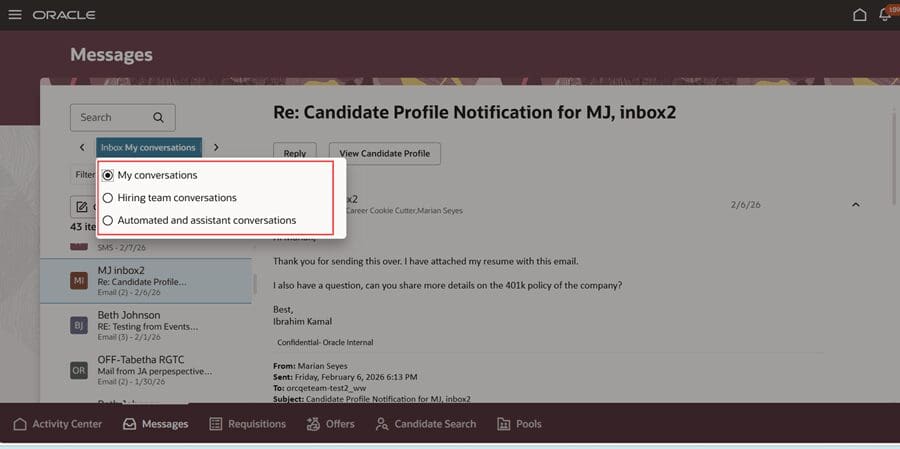Switch to the Offers tab
Image resolution: width=900 pixels, height=449 pixels.
click(330, 424)
